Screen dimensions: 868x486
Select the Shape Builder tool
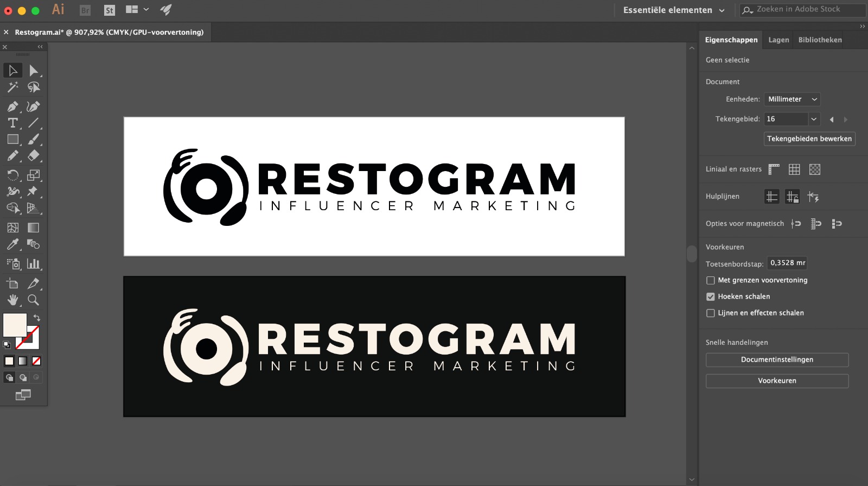(13, 208)
